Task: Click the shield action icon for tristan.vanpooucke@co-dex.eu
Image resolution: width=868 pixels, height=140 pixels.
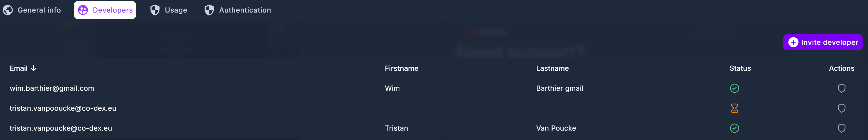Action: tap(841, 108)
